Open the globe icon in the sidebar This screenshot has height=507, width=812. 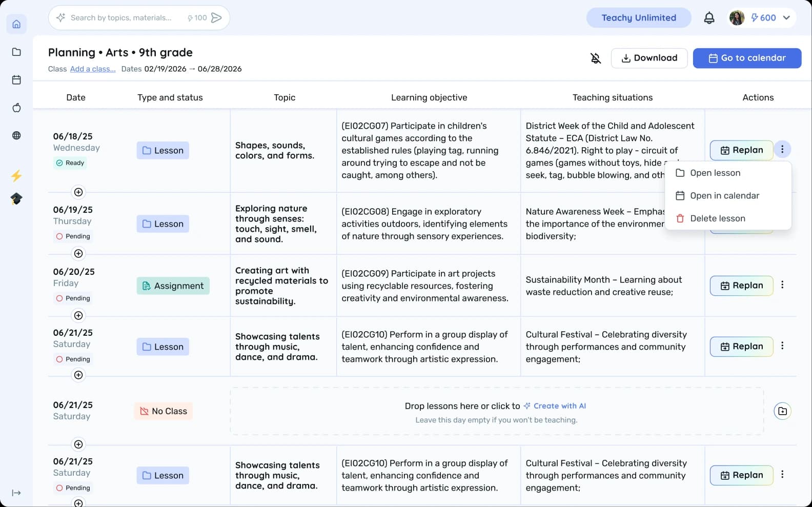(16, 135)
